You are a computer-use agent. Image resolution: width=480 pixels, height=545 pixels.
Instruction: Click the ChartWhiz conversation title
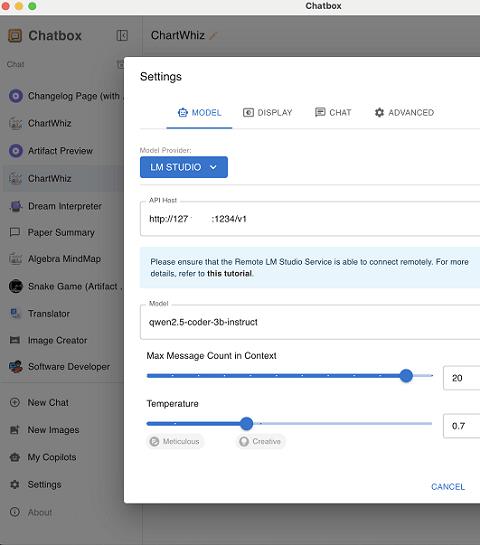[x=178, y=35]
